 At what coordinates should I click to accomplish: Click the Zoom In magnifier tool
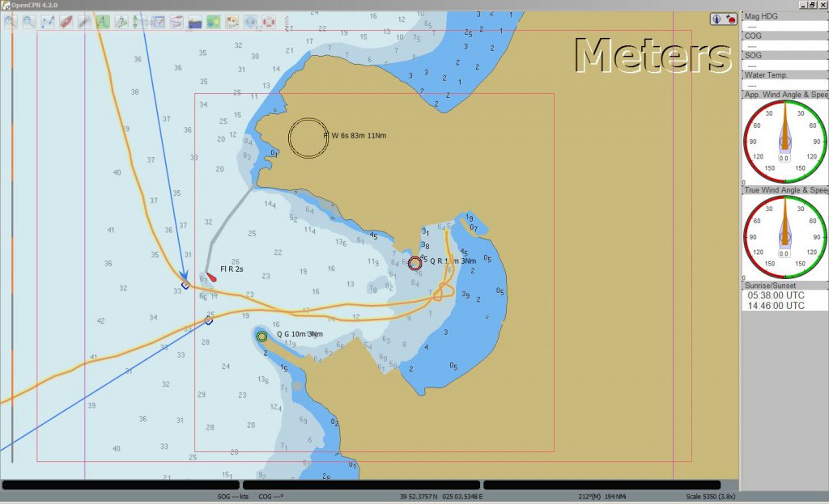(x=10, y=22)
